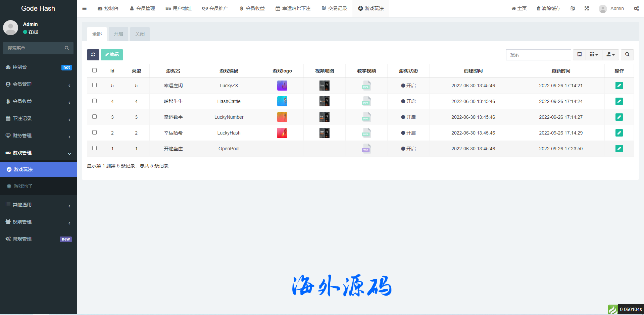This screenshot has width=644, height=315.
Task: Check the select-all header checkbox
Action: click(x=94, y=70)
